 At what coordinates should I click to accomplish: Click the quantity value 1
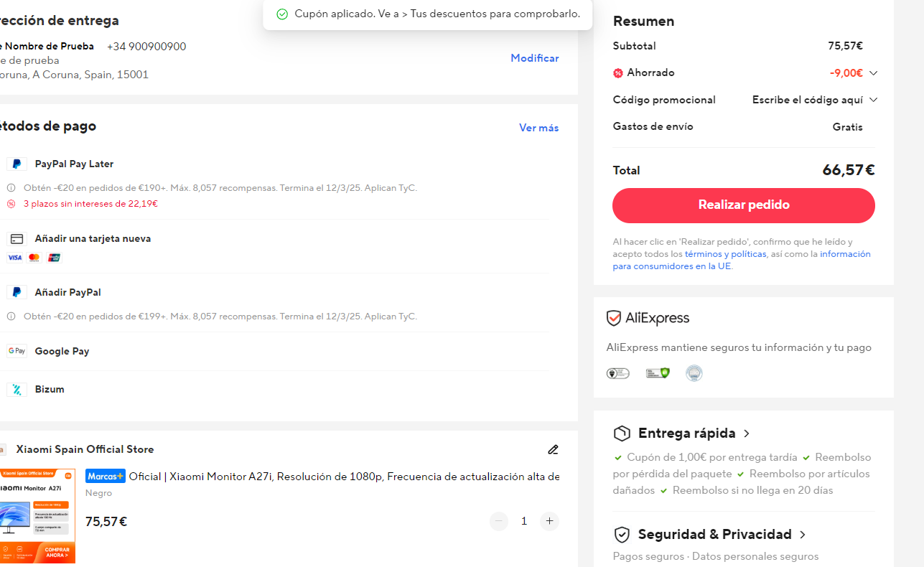tap(524, 522)
